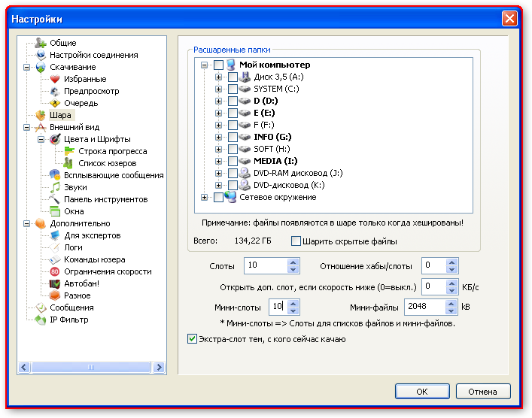Viewport: 532px width, 418px height.
Task: Click the IP Фильтр icon
Action: pyautogui.click(x=41, y=320)
